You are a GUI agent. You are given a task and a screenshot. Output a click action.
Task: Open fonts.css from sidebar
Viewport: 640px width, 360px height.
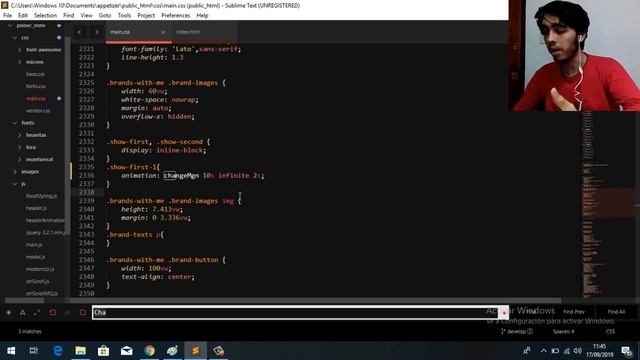[x=36, y=87]
